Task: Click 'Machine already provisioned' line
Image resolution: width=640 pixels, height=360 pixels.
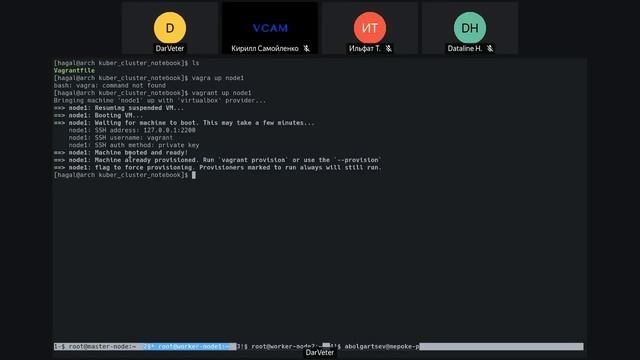Action: (218, 160)
